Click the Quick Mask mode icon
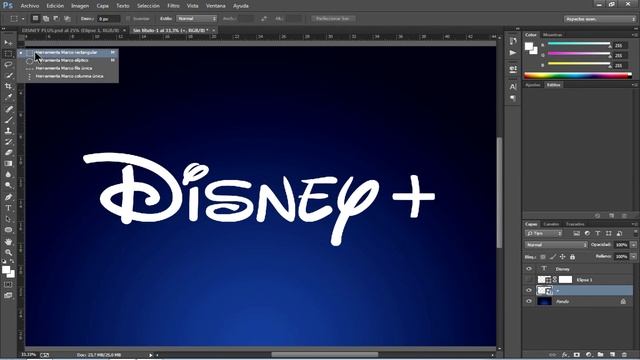640x360 pixels. coord(8,284)
